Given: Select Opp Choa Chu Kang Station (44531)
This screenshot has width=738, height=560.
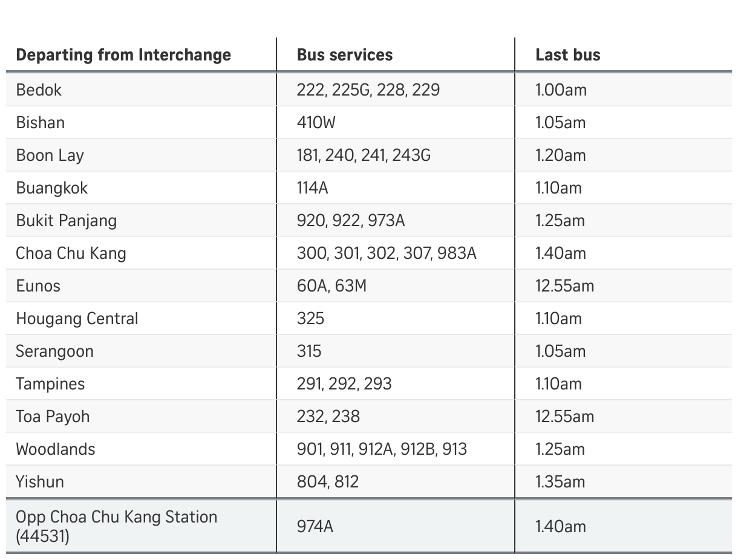Looking at the screenshot, I should (x=116, y=526).
